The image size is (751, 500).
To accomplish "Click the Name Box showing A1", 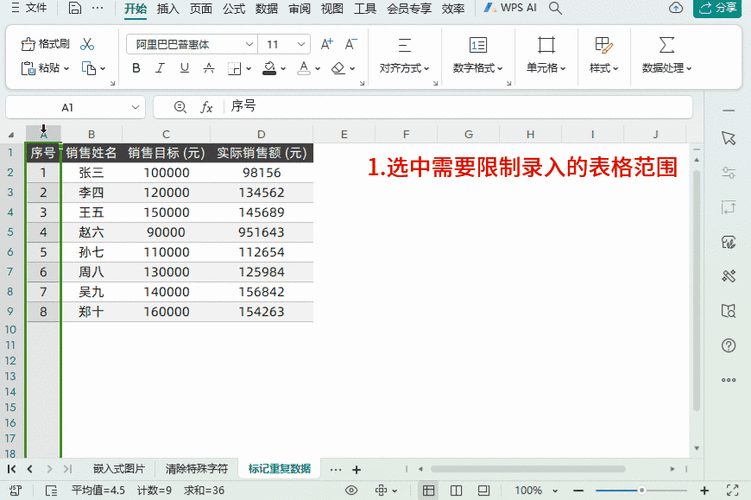I will 67,107.
